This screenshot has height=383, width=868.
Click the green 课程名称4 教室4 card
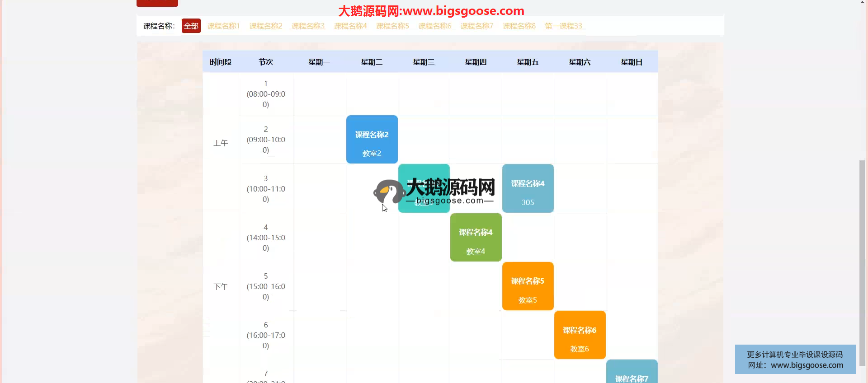[476, 238]
